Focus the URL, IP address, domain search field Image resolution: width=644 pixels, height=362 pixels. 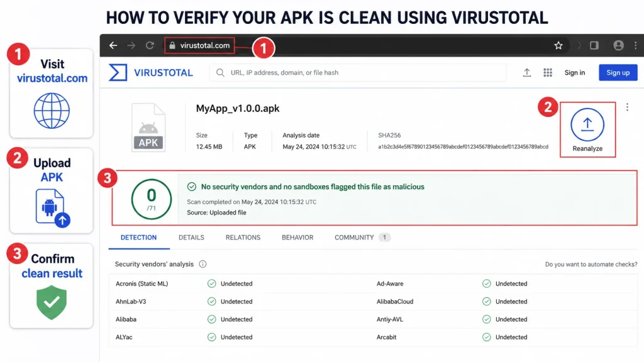[x=357, y=73]
